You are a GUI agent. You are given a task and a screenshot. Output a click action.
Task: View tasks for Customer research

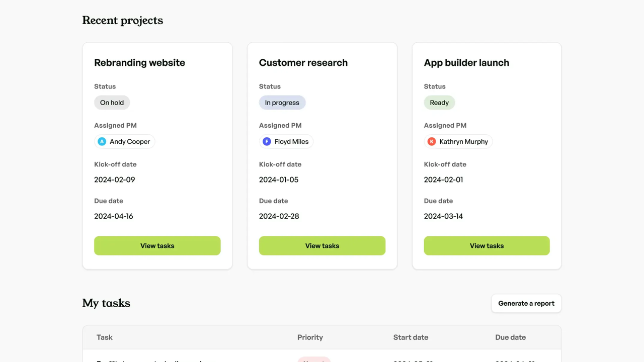322,246
